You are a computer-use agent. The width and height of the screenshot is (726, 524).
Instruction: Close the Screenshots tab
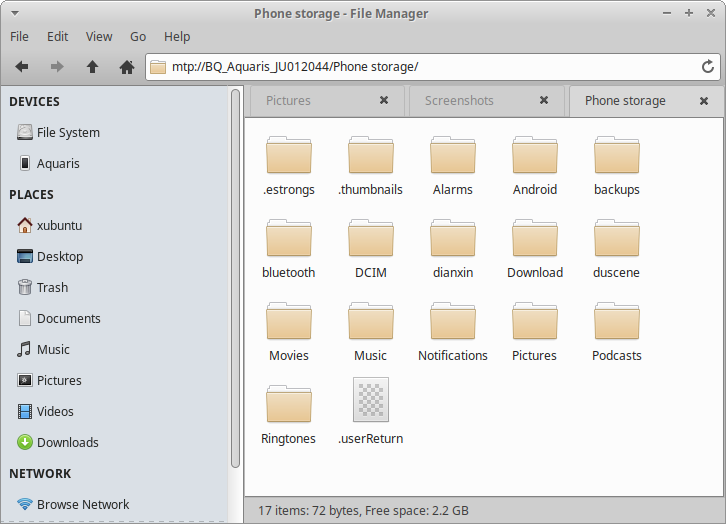[x=544, y=100]
